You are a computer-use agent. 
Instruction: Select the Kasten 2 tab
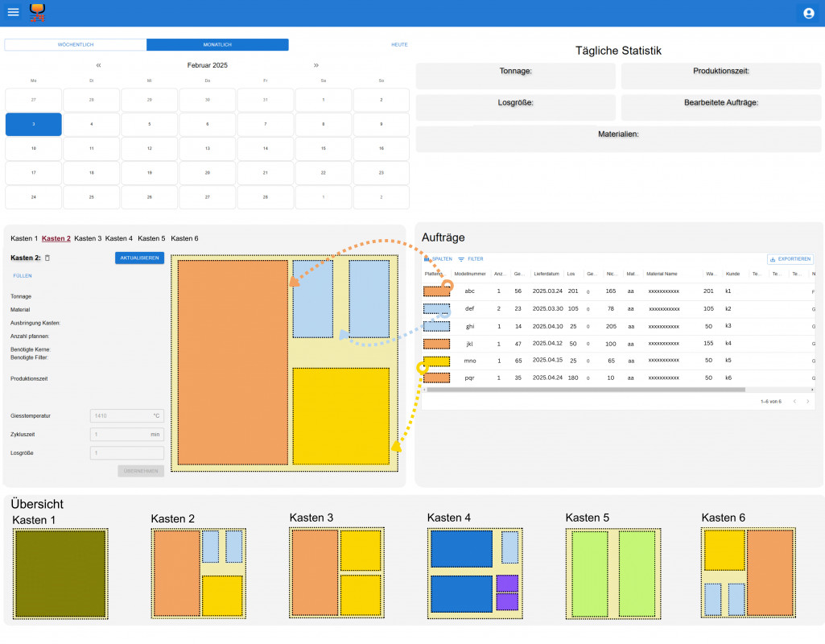[x=56, y=238]
